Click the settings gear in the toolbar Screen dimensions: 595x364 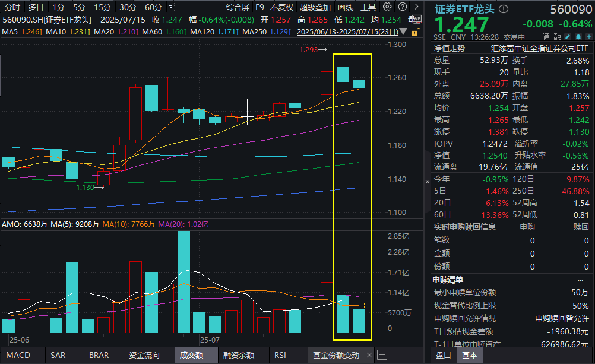click(387, 7)
